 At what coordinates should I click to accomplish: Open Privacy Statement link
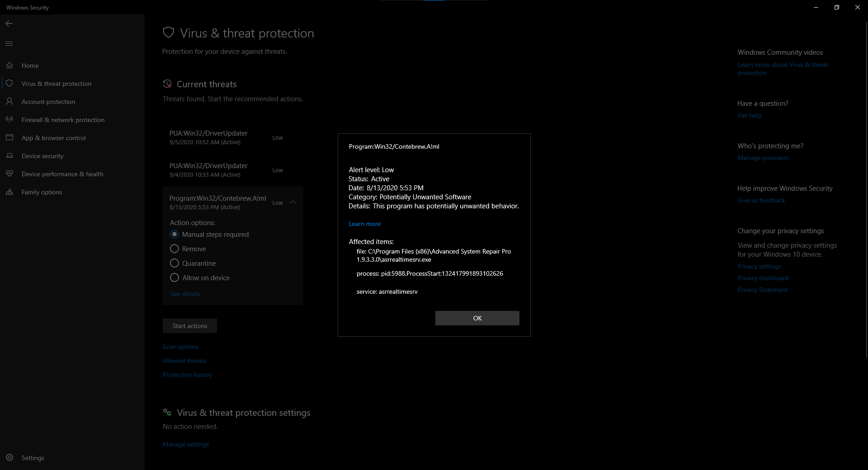click(762, 290)
